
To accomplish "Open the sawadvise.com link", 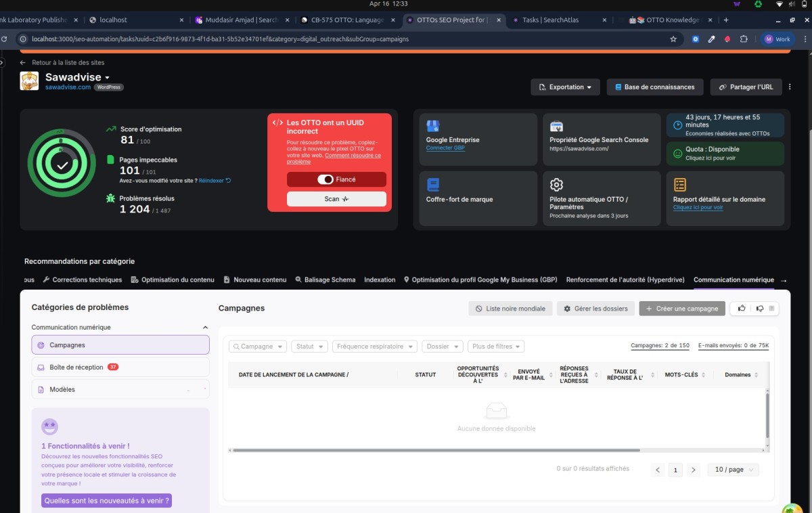I will coord(68,87).
